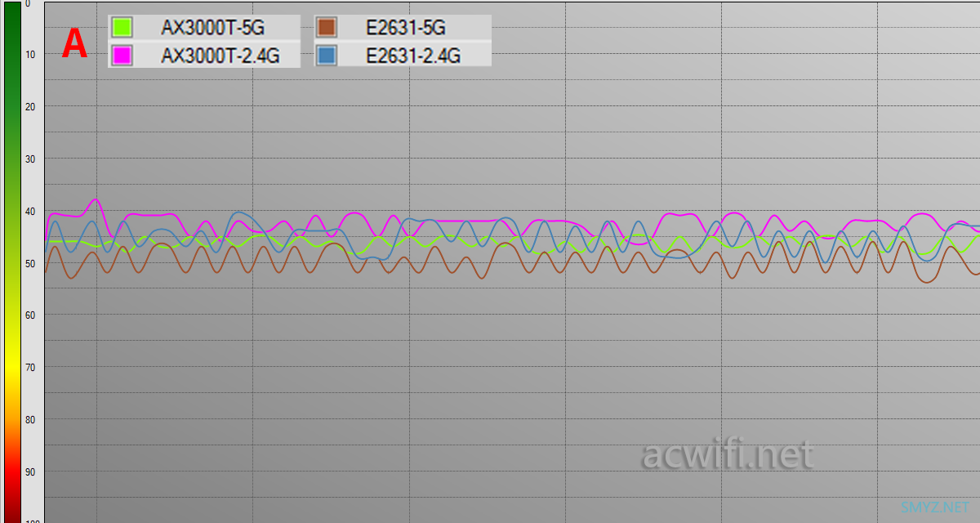This screenshot has height=523, width=980.
Task: Click the 10 label on the Y axis
Action: click(x=30, y=55)
